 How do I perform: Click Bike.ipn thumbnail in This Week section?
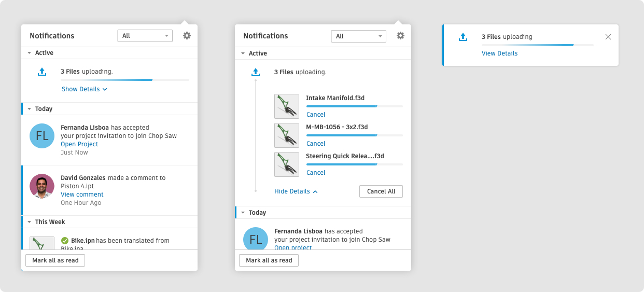(x=42, y=243)
